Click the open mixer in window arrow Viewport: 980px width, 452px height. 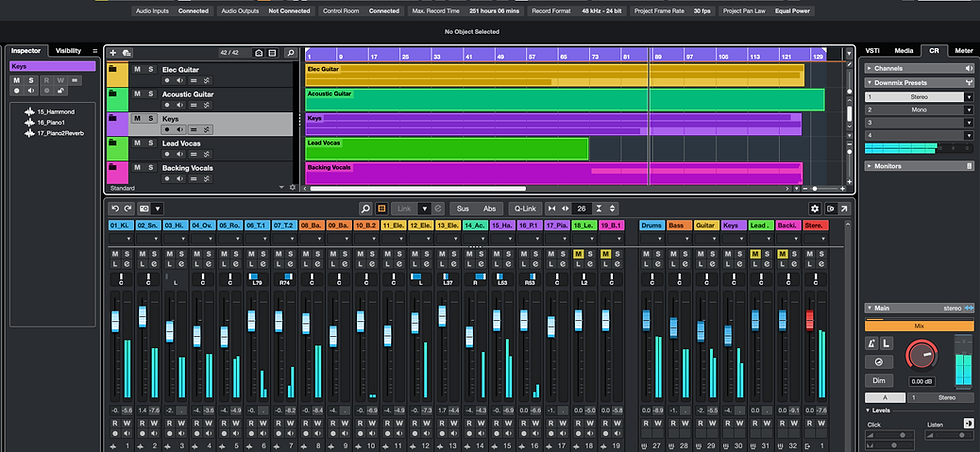(x=844, y=208)
